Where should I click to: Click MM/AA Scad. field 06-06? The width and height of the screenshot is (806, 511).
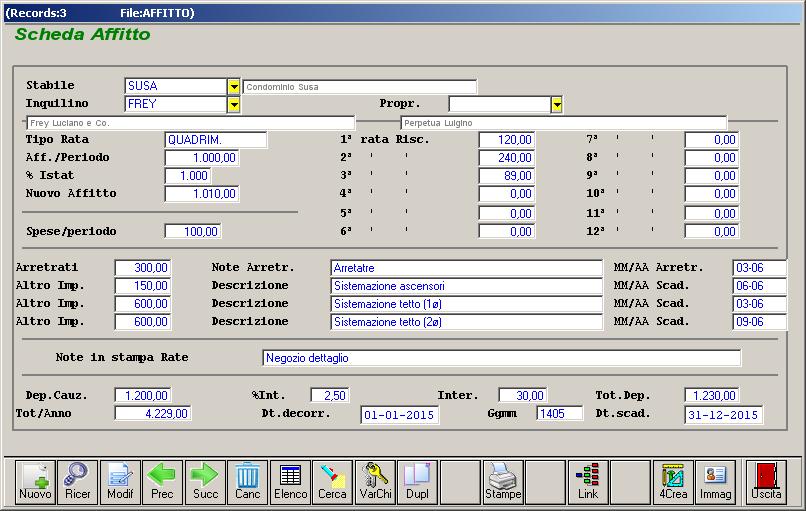pyautogui.click(x=760, y=286)
